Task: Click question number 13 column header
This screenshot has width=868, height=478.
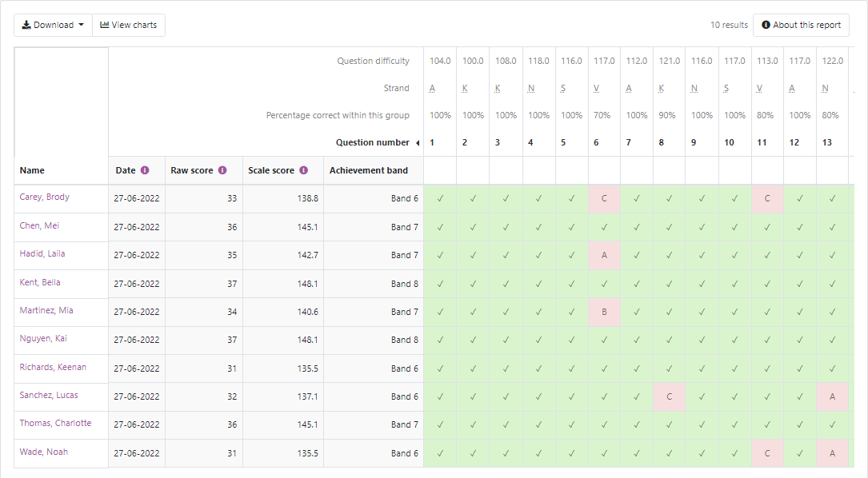Action: tap(828, 141)
